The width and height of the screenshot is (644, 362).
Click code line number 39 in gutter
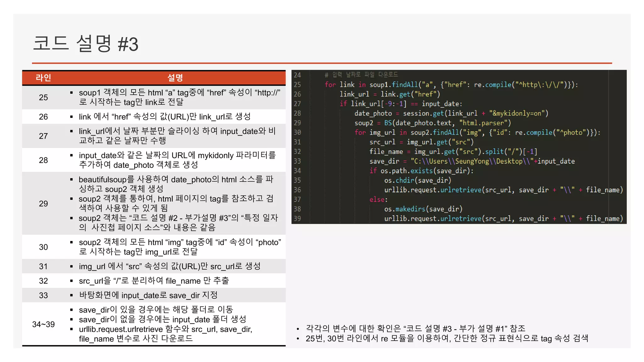tap(297, 219)
